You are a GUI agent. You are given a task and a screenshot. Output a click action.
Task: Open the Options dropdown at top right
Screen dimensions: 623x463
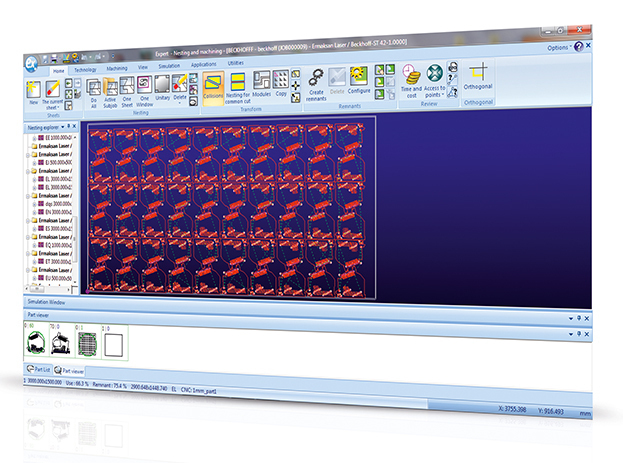[559, 48]
